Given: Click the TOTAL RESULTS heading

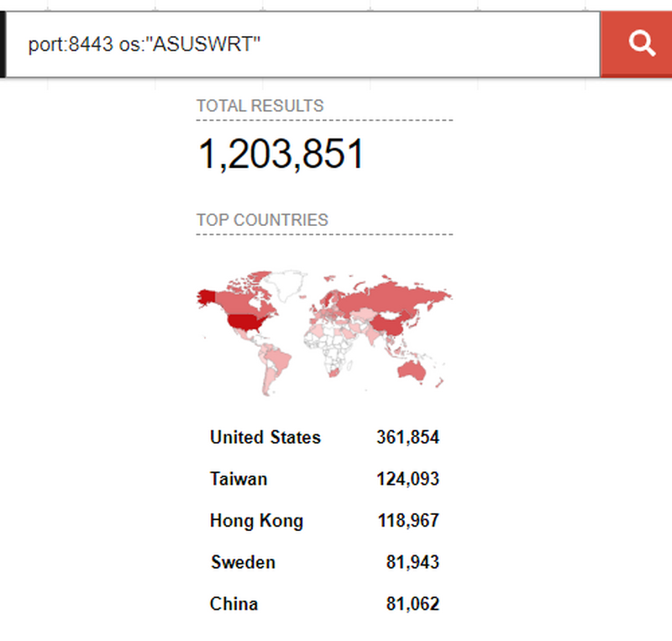Looking at the screenshot, I should [260, 106].
